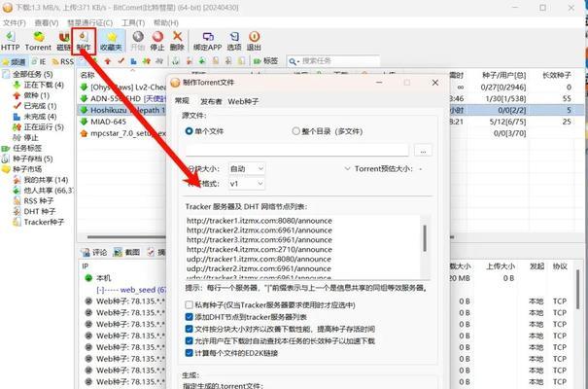Switch to the 频道 sidebar tab
The image size is (588, 389).
(x=15, y=61)
